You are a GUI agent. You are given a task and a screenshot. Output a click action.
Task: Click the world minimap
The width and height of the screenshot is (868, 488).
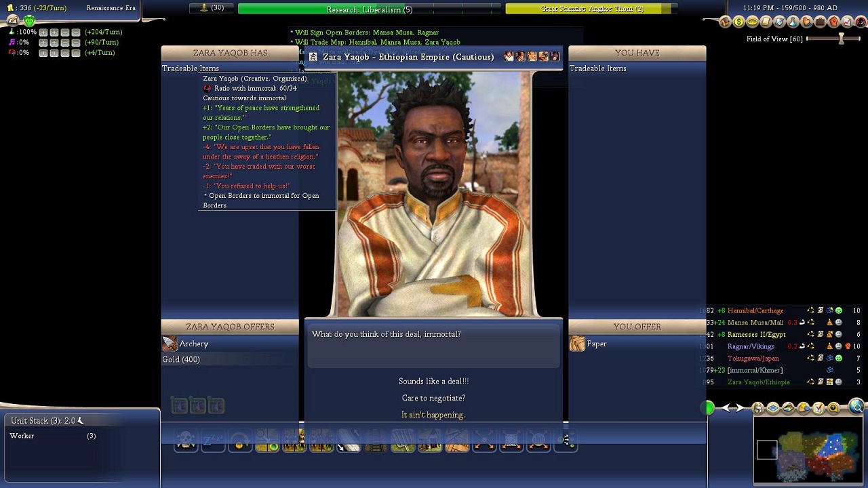coord(808,451)
